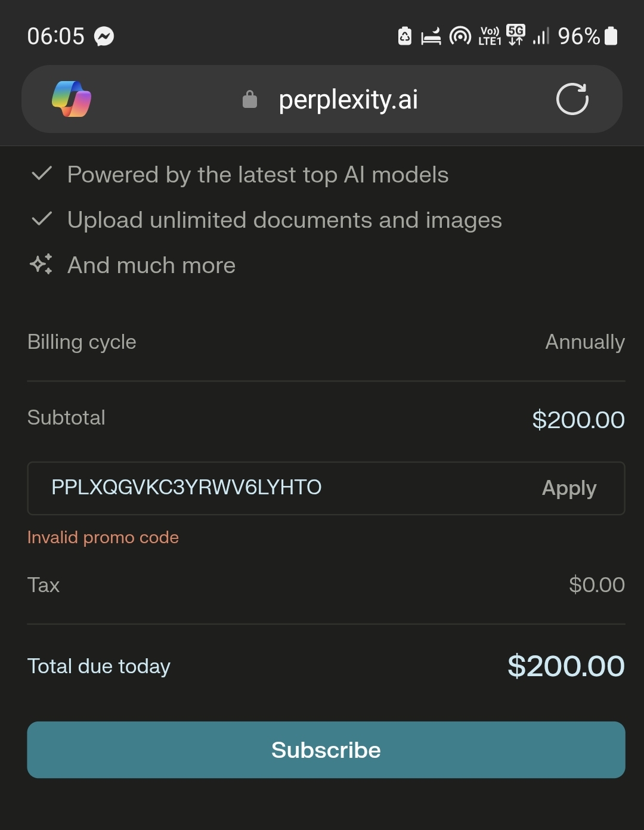Image resolution: width=644 pixels, height=830 pixels.
Task: Open the Annually billing cycle selector
Action: click(x=584, y=342)
